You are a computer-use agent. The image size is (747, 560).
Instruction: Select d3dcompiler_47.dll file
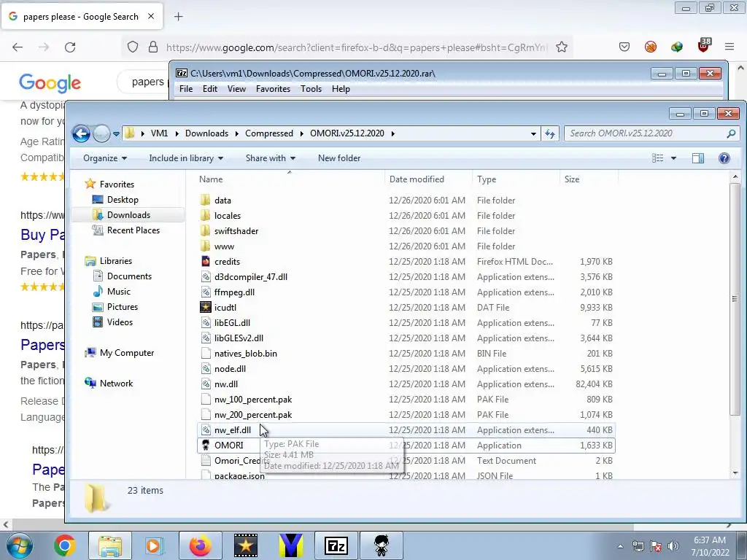pyautogui.click(x=251, y=276)
